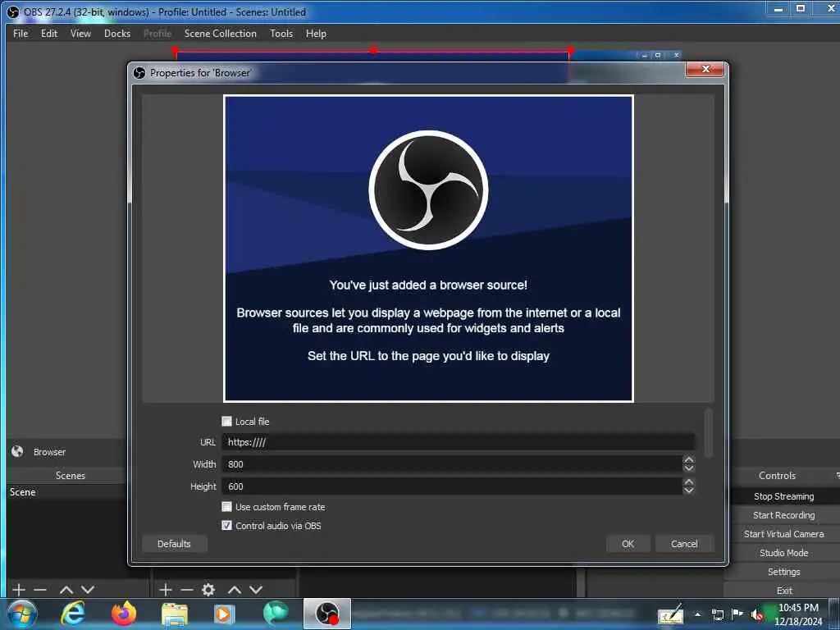Click the Controls dock header
The width and height of the screenshot is (840, 630).
[x=778, y=475]
